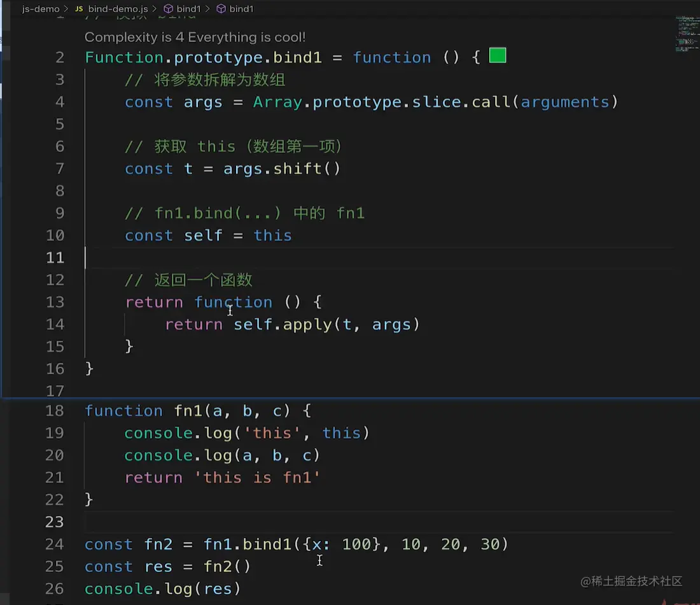Open the js-demo breadcrumb folder
This screenshot has height=605, width=700.
pos(41,9)
